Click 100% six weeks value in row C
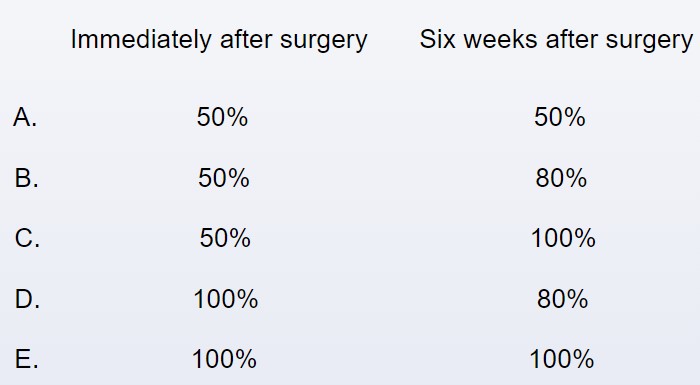Screen dimensions: 700x385 click(563, 238)
